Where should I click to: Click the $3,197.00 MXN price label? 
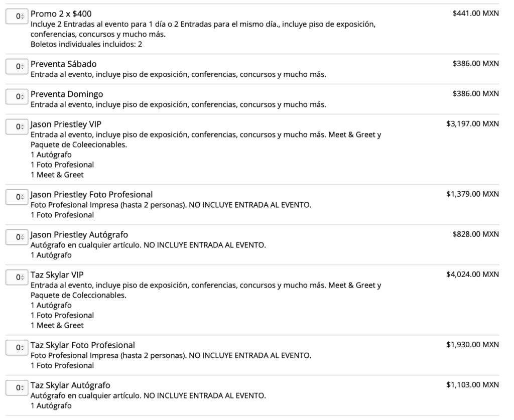[472, 124]
